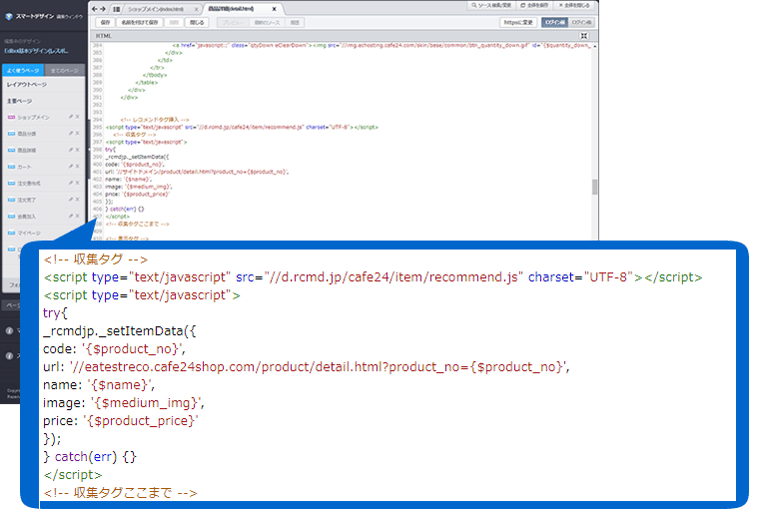The width and height of the screenshot is (759, 511).
Task: Click the 最初のソース button
Action: 267,22
